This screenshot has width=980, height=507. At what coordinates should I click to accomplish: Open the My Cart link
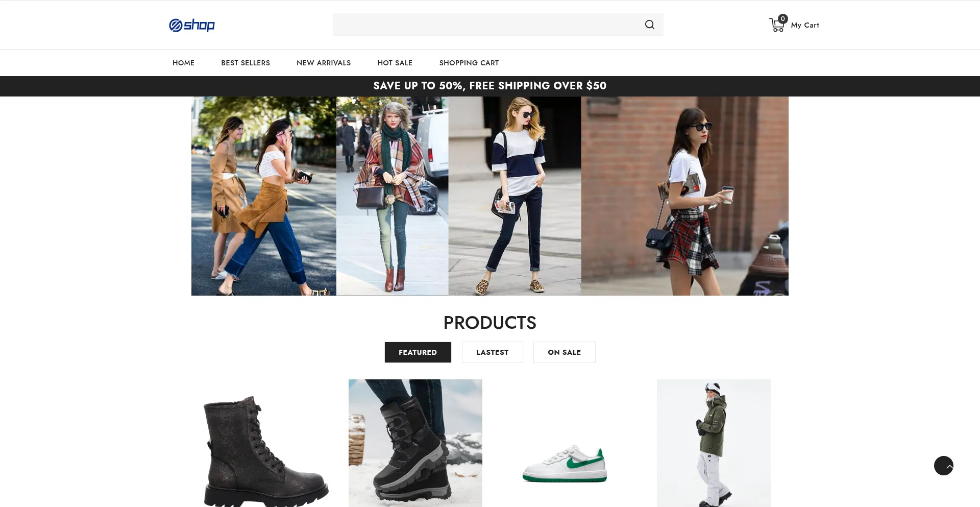pyautogui.click(x=804, y=25)
